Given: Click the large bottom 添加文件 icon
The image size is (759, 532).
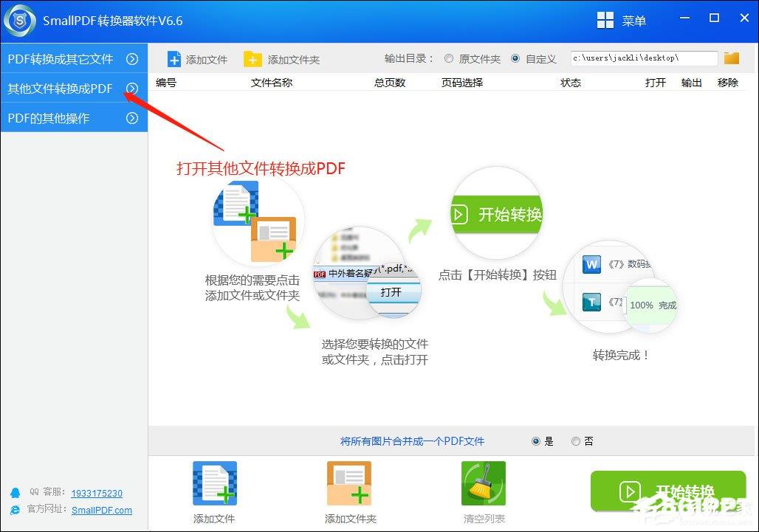Looking at the screenshot, I should (x=214, y=483).
